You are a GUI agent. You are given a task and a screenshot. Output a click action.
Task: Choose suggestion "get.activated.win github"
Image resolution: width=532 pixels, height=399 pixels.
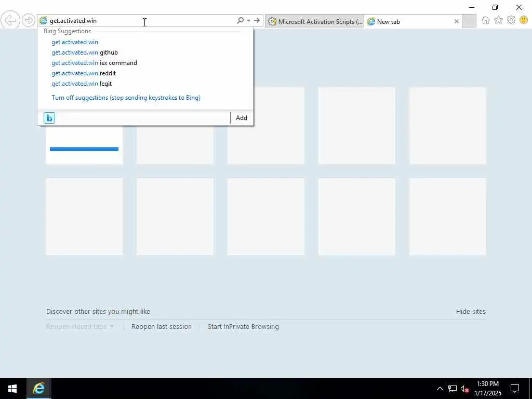[85, 52]
